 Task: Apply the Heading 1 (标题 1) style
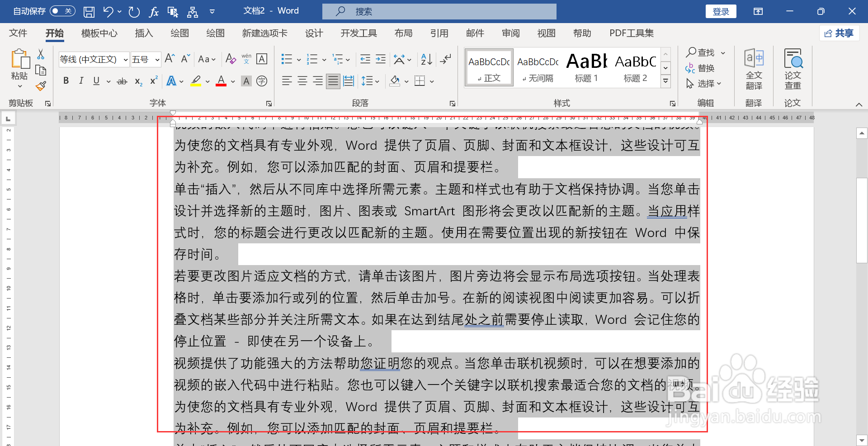coord(586,67)
